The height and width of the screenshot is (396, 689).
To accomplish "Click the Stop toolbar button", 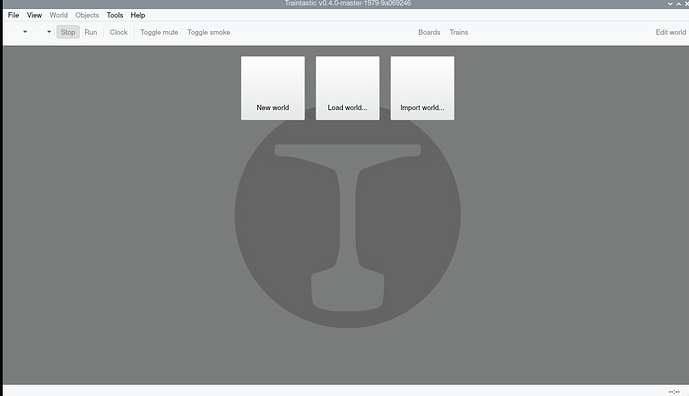I will coord(68,32).
